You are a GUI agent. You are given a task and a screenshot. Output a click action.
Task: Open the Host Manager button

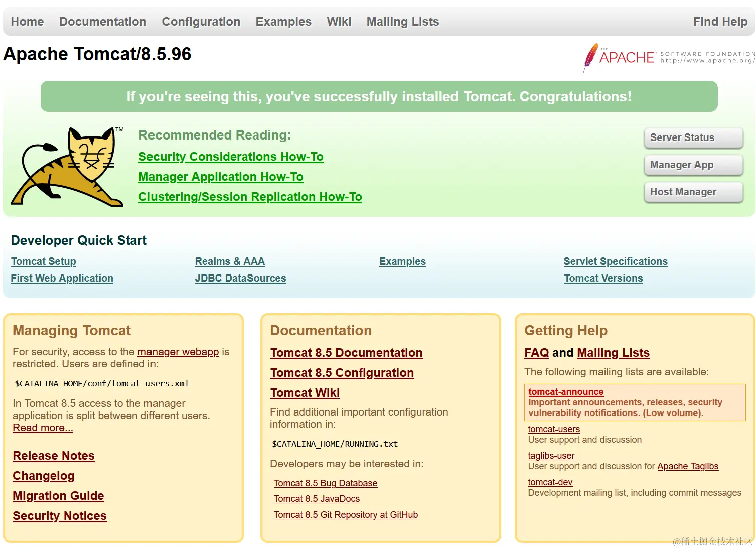(x=693, y=192)
